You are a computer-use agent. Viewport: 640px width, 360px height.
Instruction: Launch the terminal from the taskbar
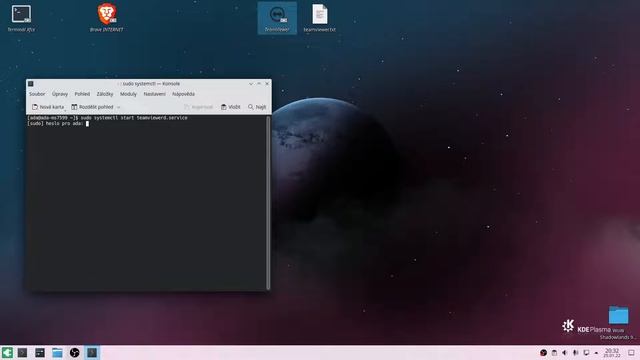point(22,353)
